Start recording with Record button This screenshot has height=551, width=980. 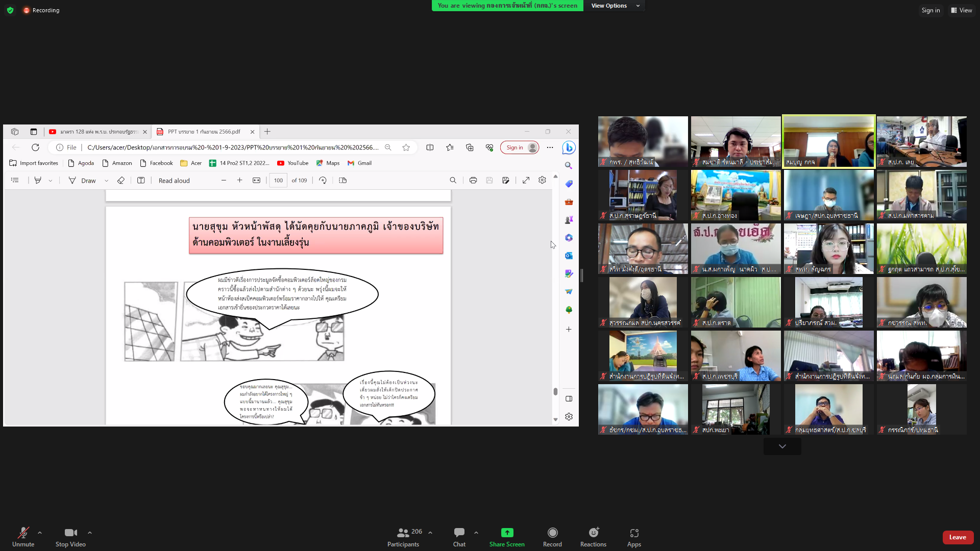(x=552, y=537)
